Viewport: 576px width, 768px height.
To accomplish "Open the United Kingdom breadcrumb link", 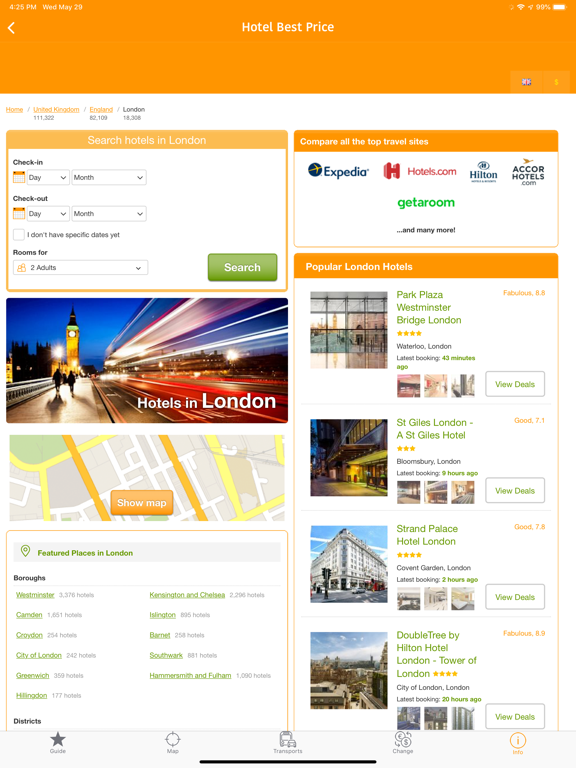I will [x=56, y=109].
